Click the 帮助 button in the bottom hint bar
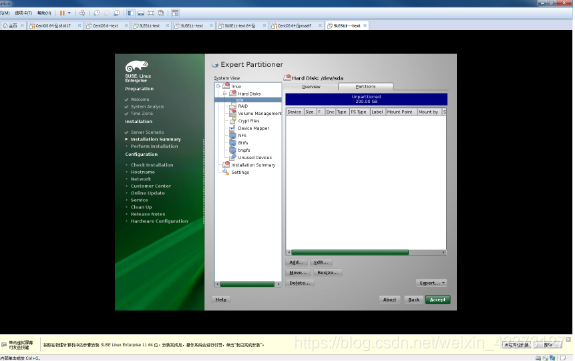The width and height of the screenshot is (575, 361). tap(548, 345)
